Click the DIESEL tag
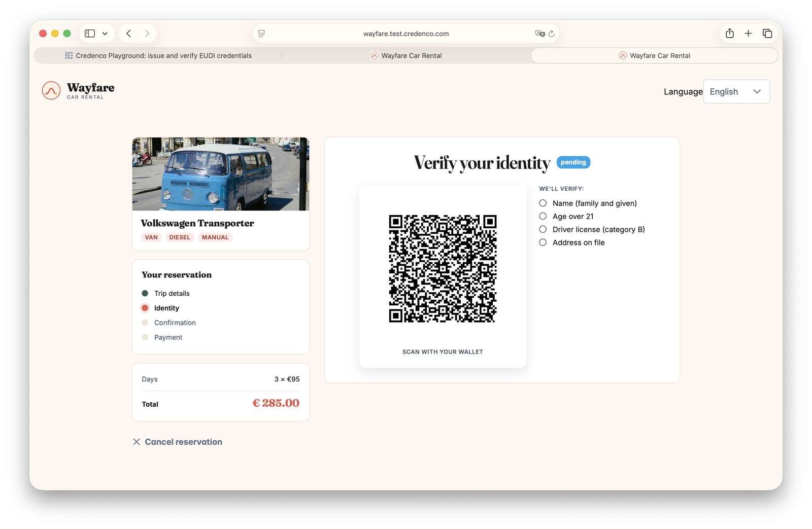 coord(180,237)
